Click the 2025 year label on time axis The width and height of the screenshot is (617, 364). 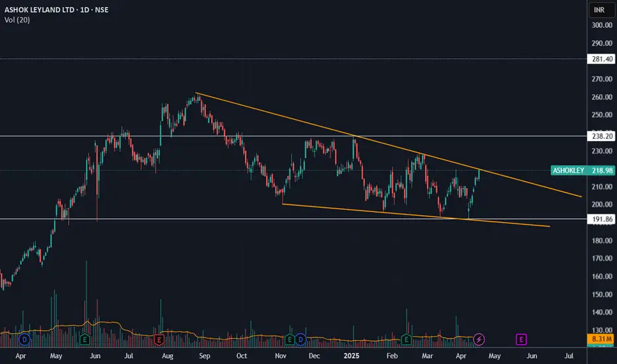coord(352,356)
